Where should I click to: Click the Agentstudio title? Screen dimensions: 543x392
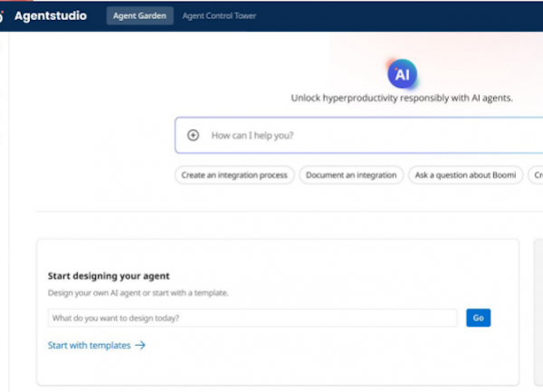tap(51, 16)
